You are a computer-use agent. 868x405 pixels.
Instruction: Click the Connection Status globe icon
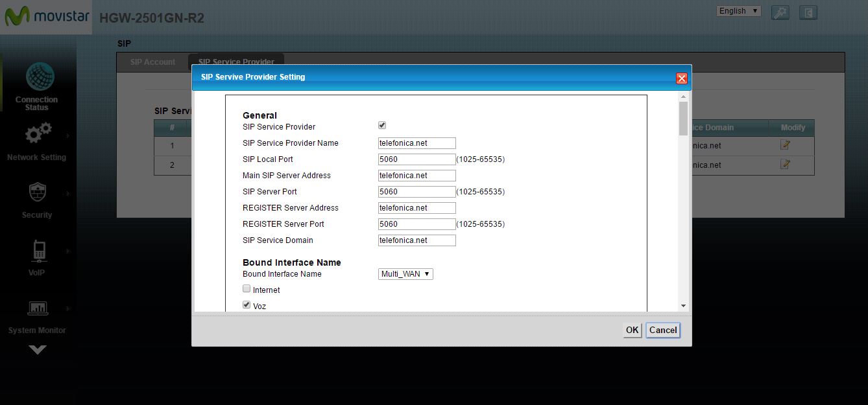pyautogui.click(x=40, y=76)
